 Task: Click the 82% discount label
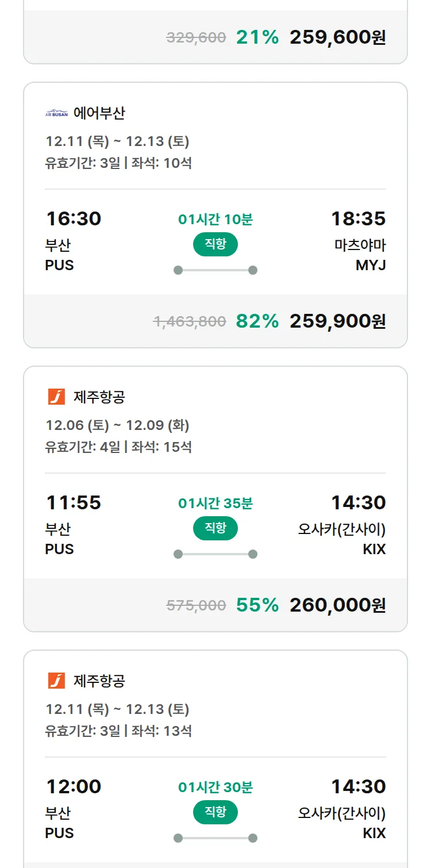257,321
